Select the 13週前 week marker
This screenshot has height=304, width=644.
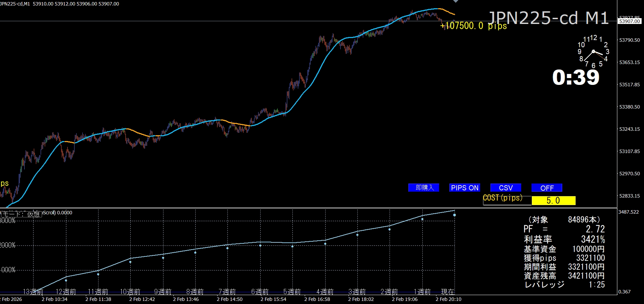click(x=33, y=292)
